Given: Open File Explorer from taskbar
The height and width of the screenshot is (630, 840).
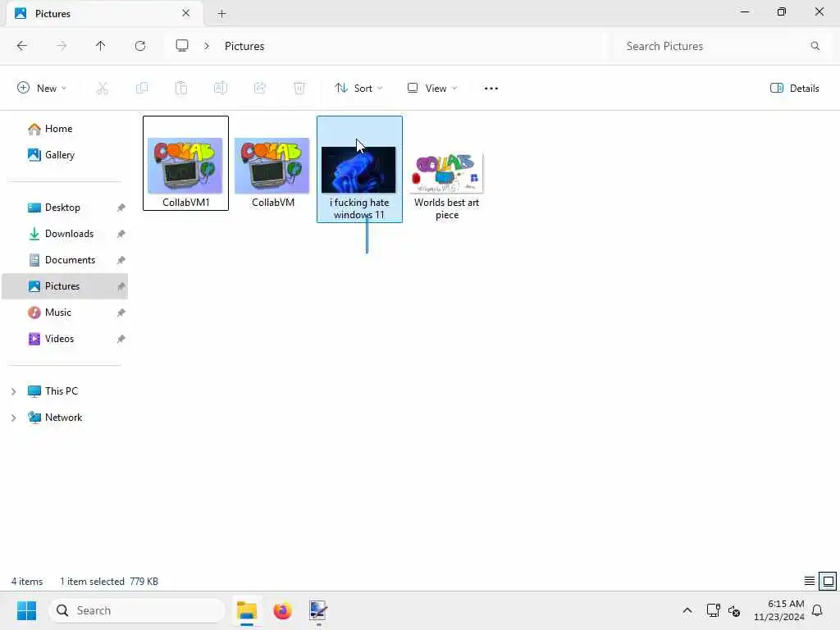Looking at the screenshot, I should 247,610.
